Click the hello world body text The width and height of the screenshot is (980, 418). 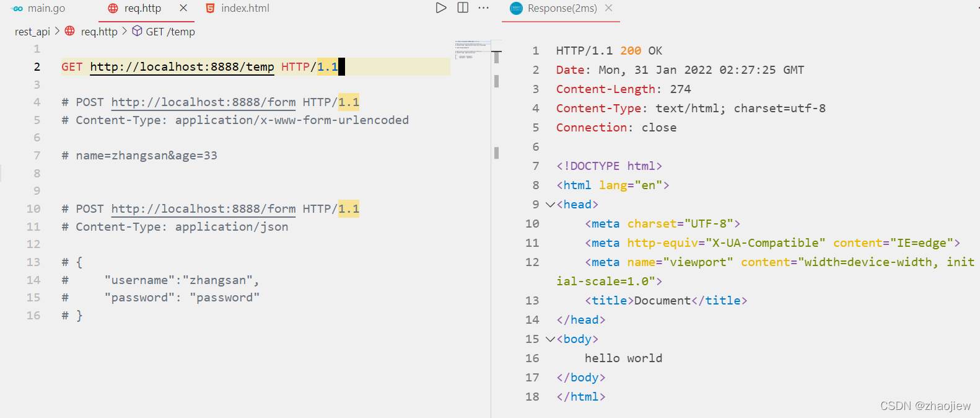click(623, 358)
